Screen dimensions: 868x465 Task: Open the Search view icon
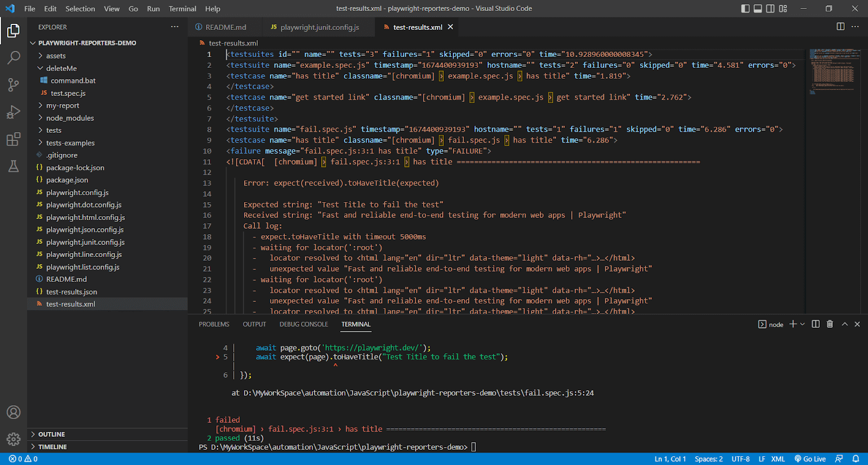(x=14, y=57)
